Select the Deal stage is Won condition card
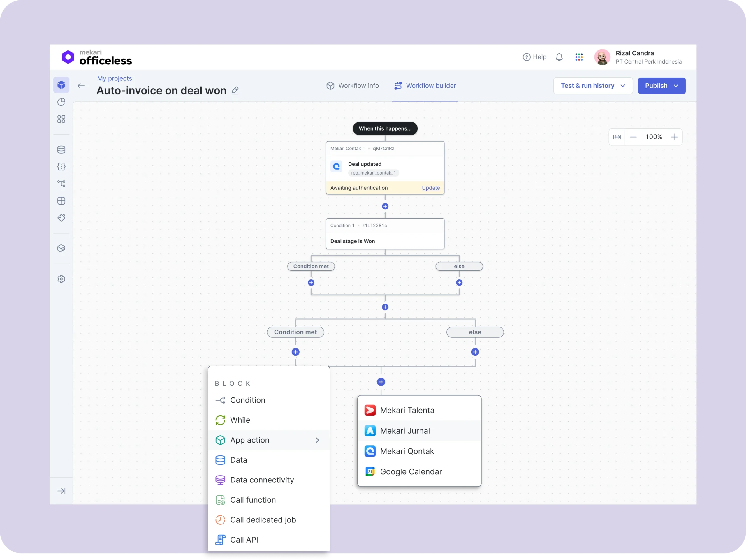This screenshot has width=746, height=560. pos(385,234)
